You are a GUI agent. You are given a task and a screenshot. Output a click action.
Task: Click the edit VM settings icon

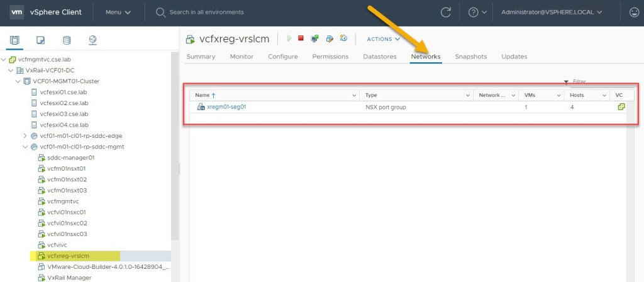coord(330,38)
